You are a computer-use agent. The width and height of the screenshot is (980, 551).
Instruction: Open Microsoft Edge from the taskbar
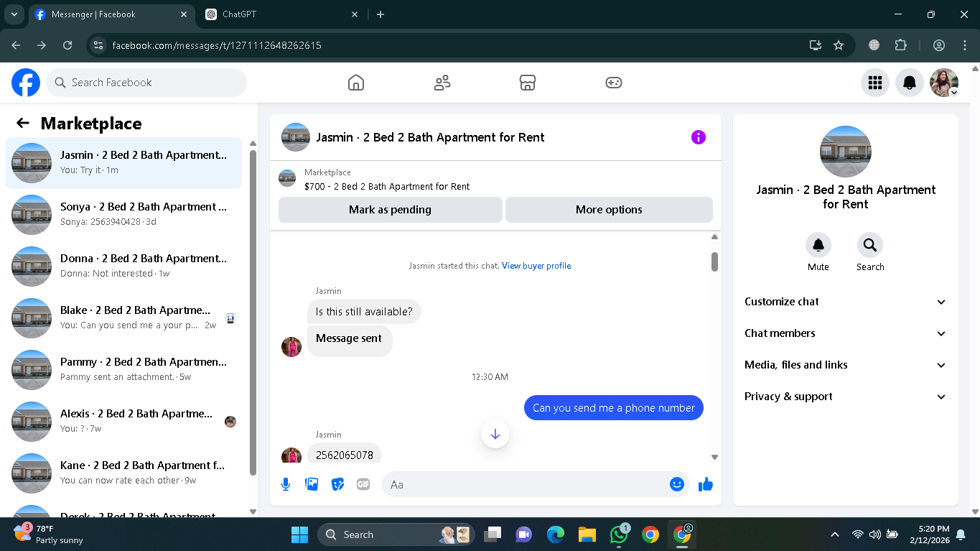click(556, 534)
